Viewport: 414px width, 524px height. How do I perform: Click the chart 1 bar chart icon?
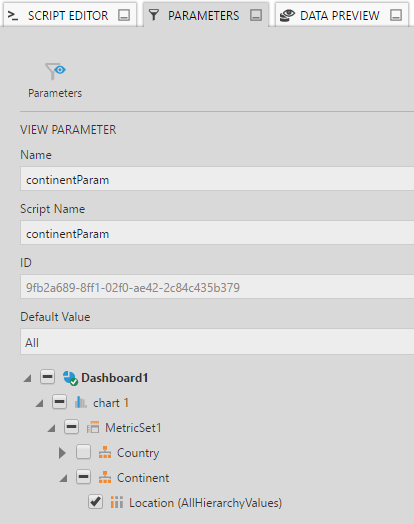pos(81,402)
